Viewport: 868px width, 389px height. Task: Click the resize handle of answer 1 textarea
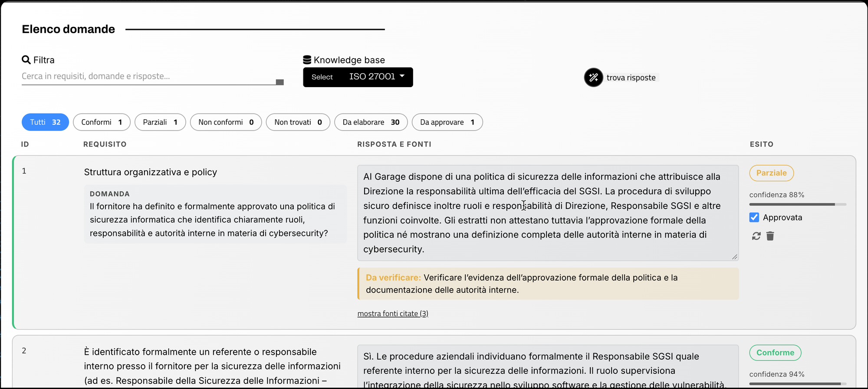click(x=734, y=257)
